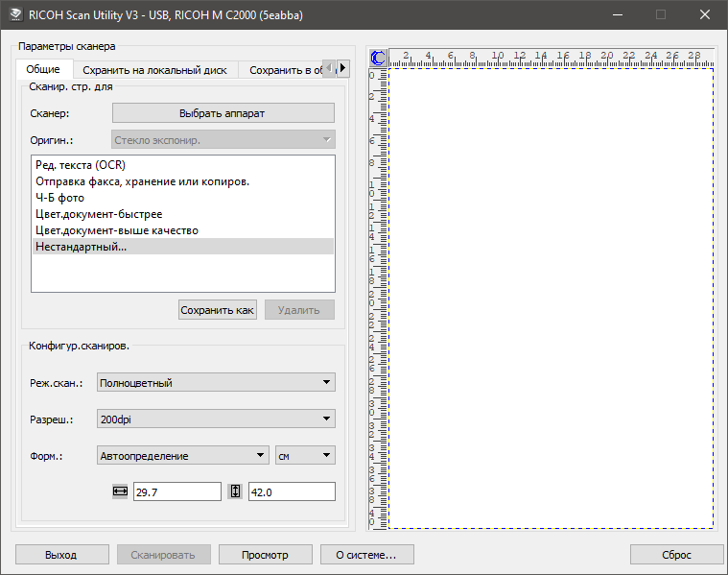Show previous tabs with the left arrow
Screen dimensions: 728x575
tap(329, 68)
